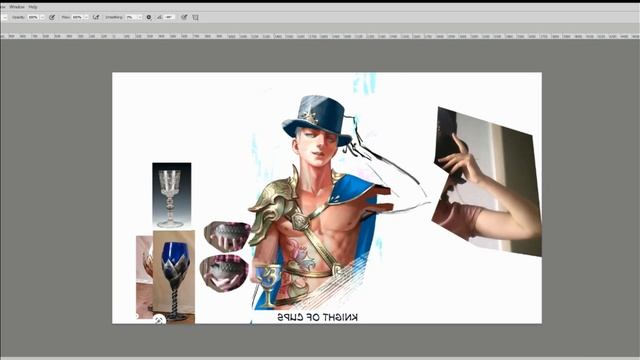Click the horizontal ruler above the canvas
This screenshot has height=360, width=640.
[x=320, y=36]
